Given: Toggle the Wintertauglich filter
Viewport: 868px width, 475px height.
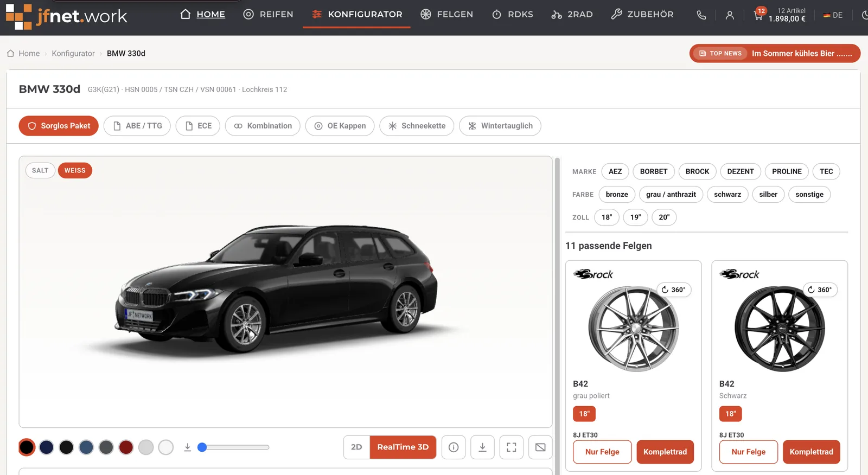Looking at the screenshot, I should [500, 126].
